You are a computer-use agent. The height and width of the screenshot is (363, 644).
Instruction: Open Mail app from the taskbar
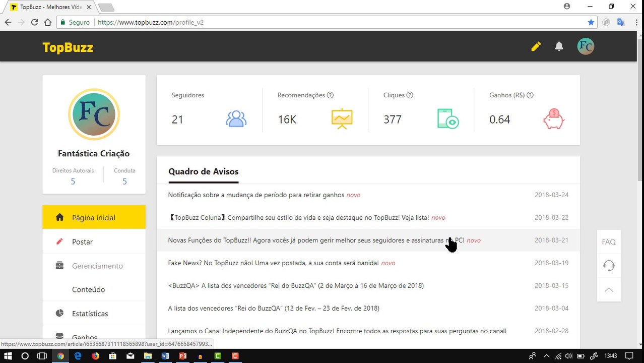pyautogui.click(x=130, y=356)
